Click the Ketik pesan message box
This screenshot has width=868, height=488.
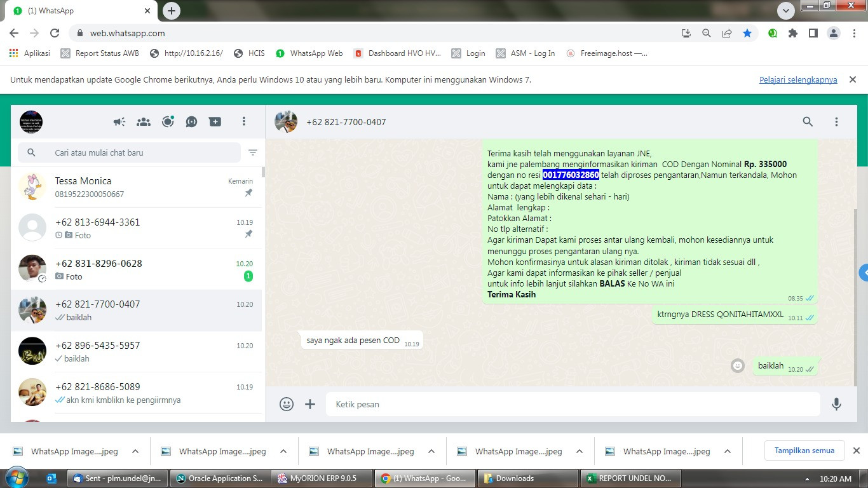coord(573,404)
